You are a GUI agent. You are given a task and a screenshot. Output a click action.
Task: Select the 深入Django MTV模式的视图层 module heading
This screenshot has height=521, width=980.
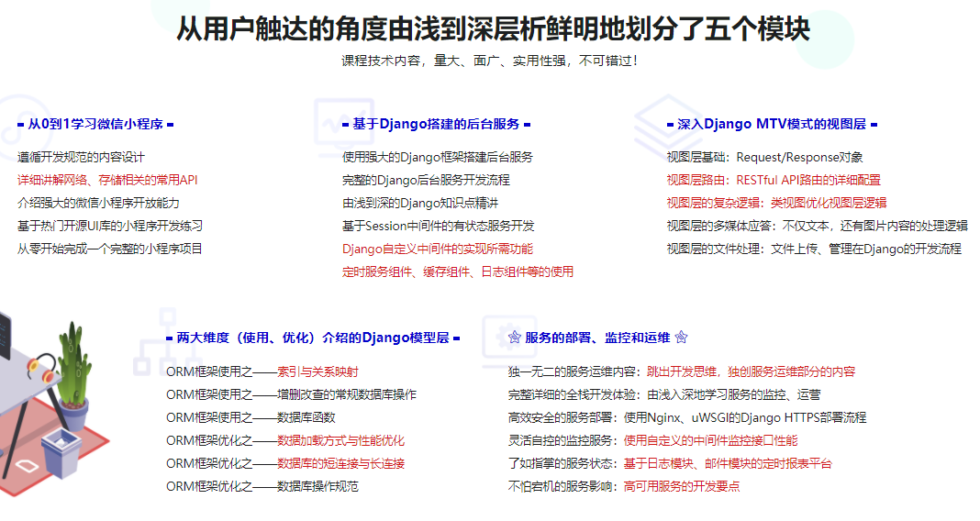(771, 124)
